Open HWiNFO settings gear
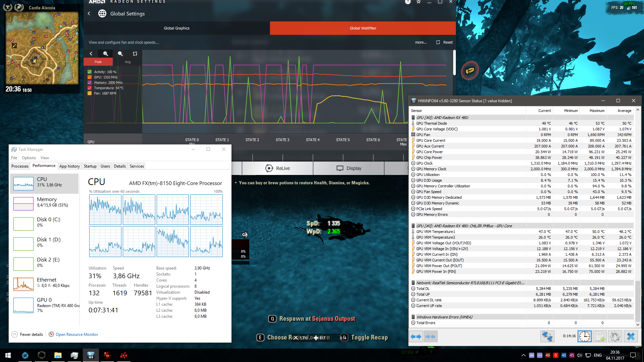This screenshot has width=644, height=362. [x=615, y=336]
